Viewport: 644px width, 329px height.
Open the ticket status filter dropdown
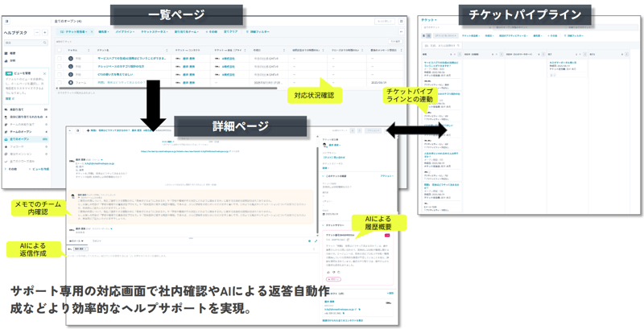pos(155,31)
